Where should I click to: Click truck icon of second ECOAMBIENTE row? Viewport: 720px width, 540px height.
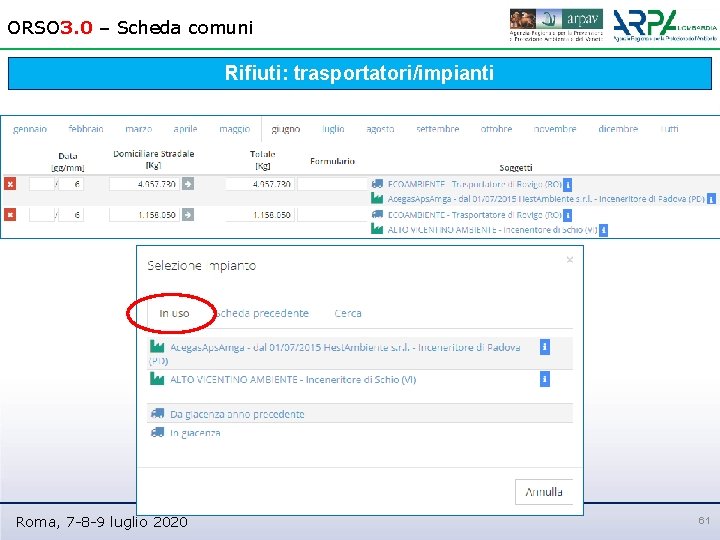[x=377, y=214]
